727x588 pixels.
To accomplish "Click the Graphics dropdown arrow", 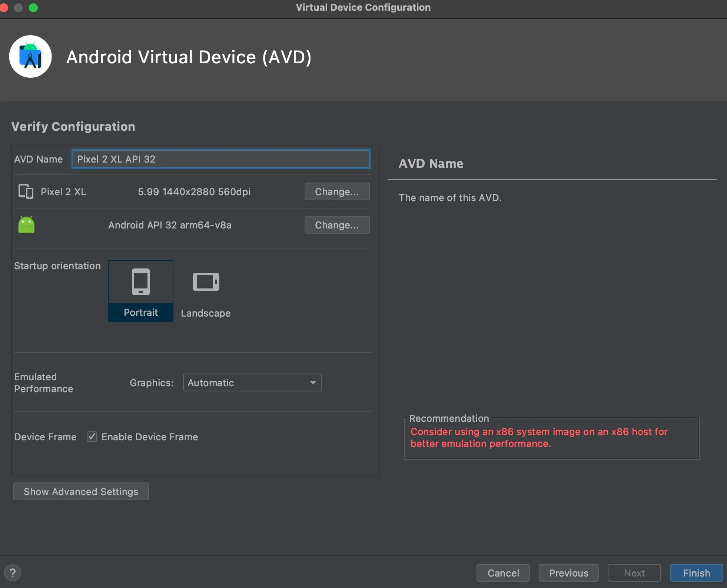I will coord(313,382).
